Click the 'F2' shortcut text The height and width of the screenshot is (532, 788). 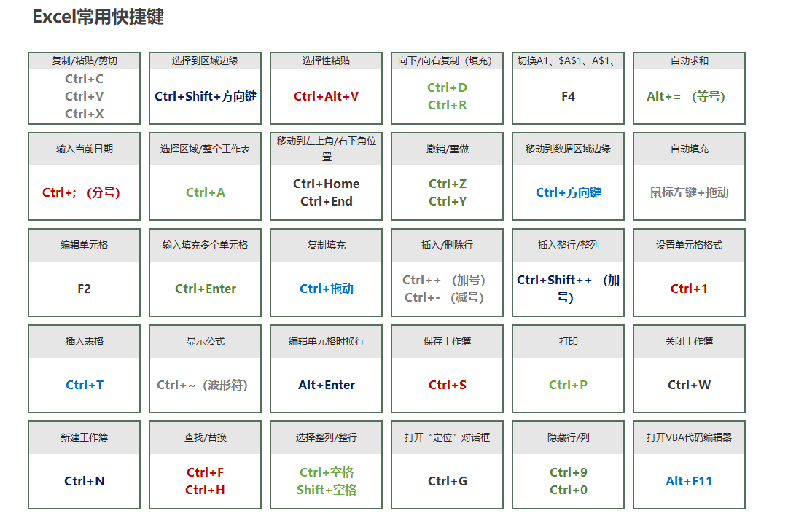click(84, 289)
